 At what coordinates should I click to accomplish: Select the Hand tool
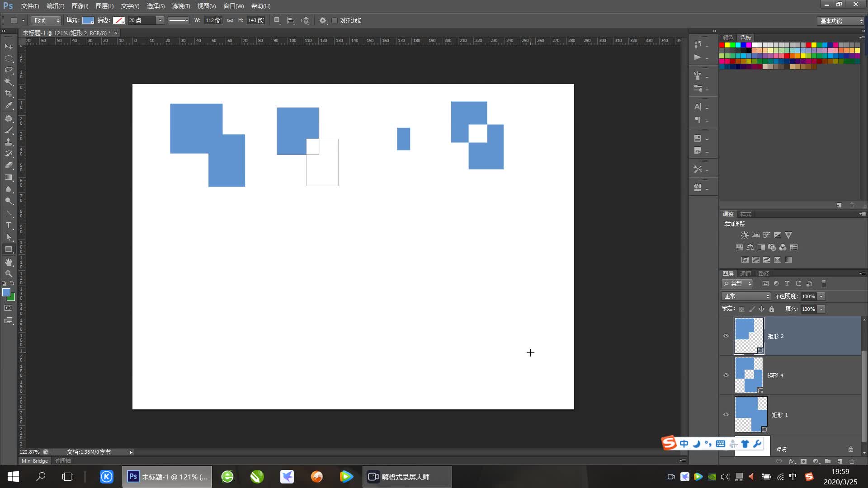pyautogui.click(x=9, y=262)
